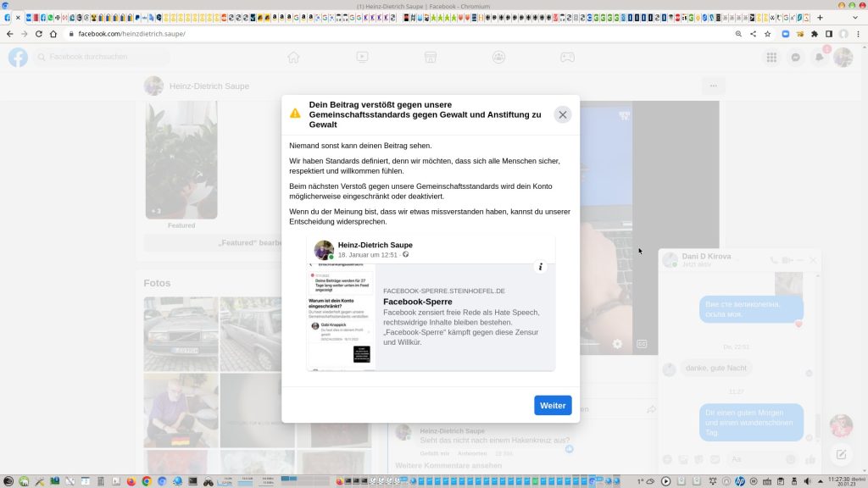Go back using the browser back arrow
This screenshot has width=868, height=488.
(x=10, y=34)
